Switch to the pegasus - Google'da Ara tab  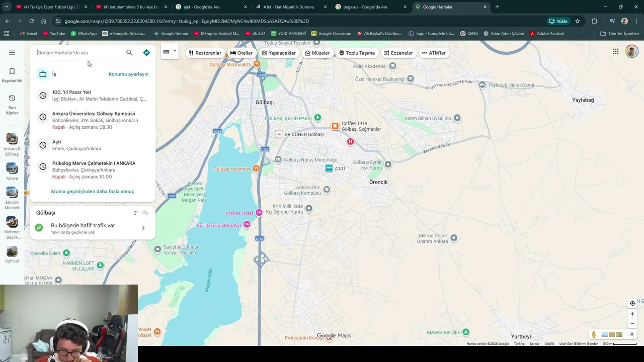371,7
